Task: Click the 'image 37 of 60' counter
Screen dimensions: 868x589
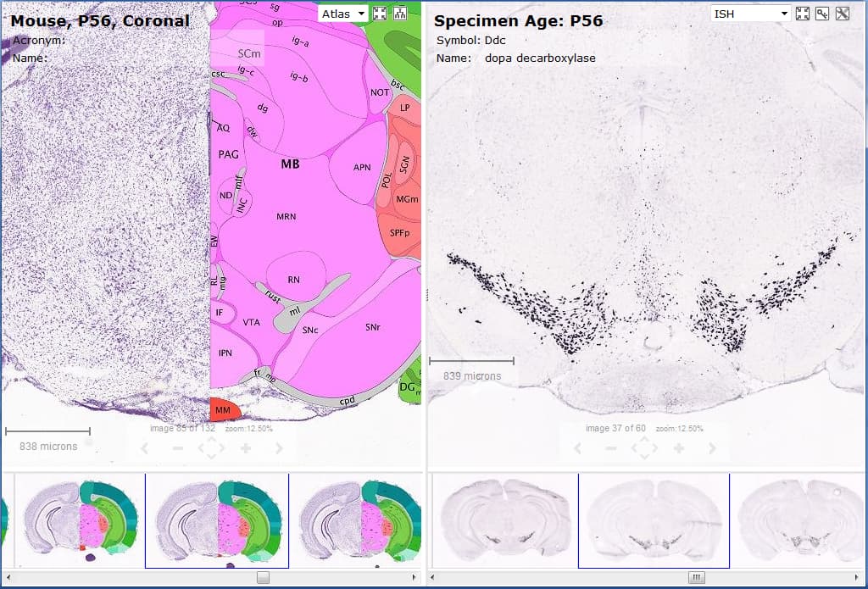Action: click(615, 429)
